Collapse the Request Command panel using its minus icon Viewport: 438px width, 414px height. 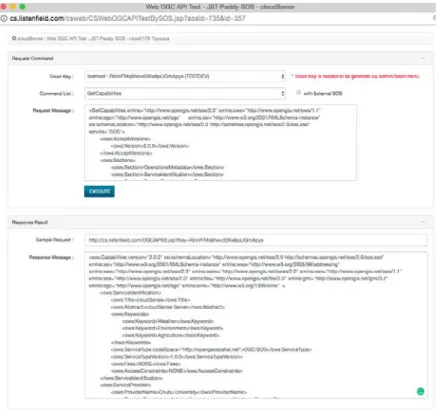click(423, 58)
